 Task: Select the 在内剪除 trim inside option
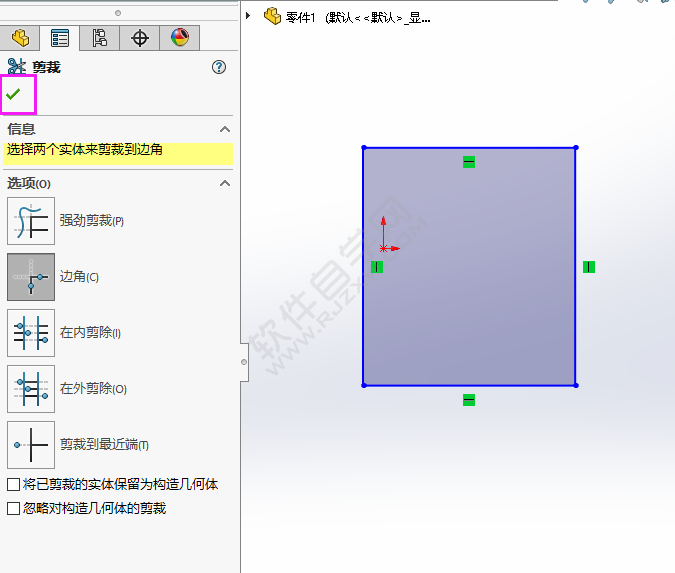(x=31, y=333)
